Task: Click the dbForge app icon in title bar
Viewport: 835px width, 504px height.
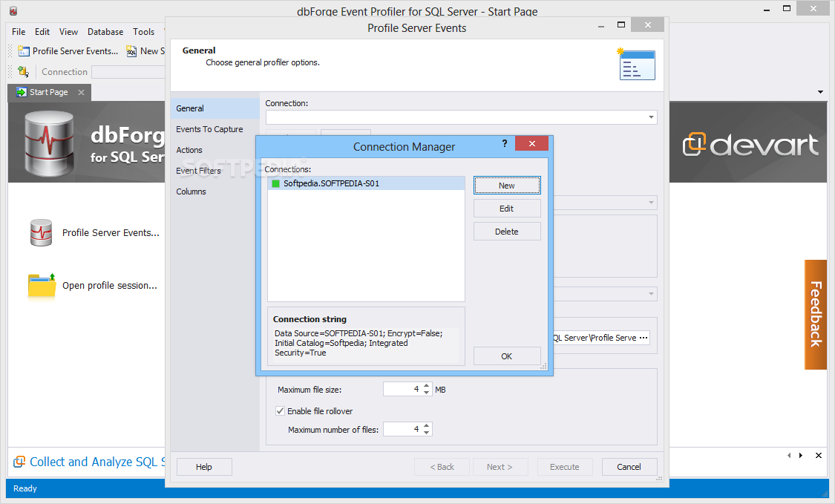Action: (x=13, y=10)
